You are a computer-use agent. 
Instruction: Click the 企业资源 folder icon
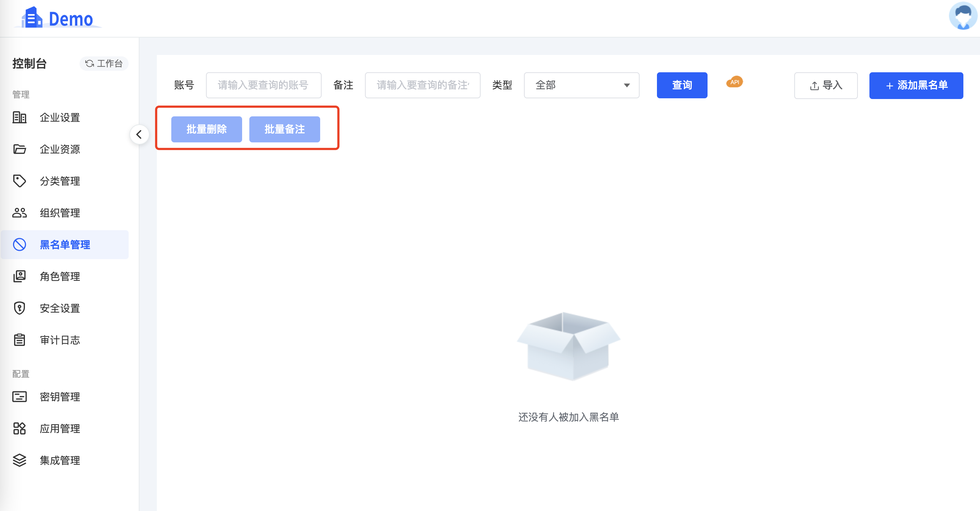pos(20,149)
